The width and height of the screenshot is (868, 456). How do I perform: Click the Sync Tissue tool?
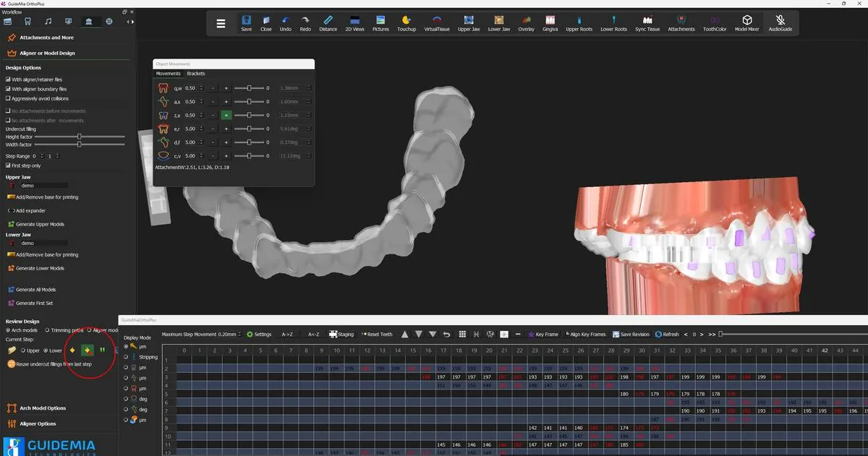point(647,22)
